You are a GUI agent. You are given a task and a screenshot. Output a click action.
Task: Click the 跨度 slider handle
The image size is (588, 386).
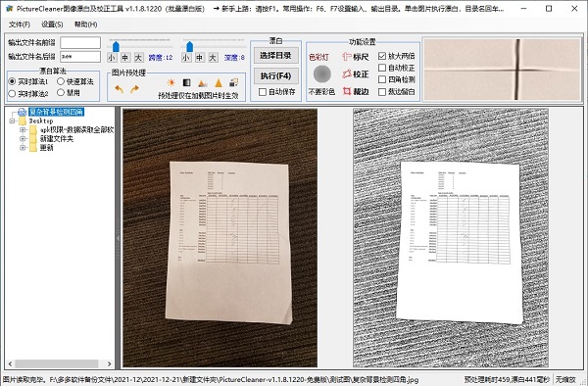(x=116, y=46)
